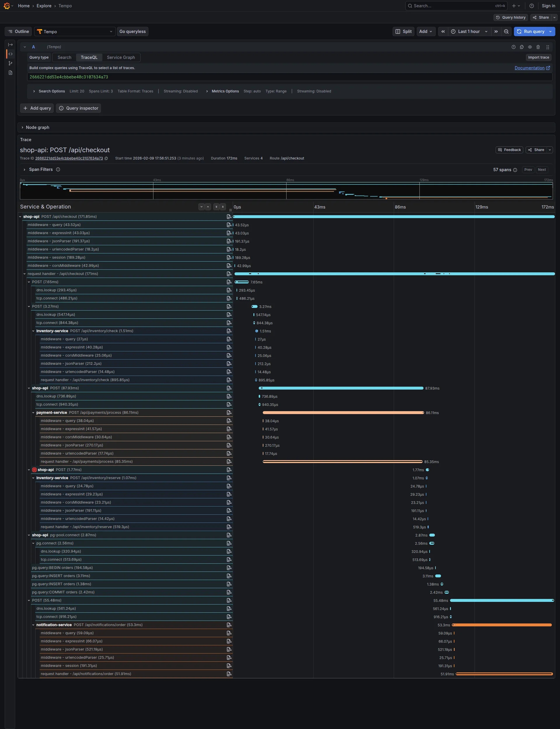This screenshot has height=729, width=560.
Task: Click Explore in the breadcrumb
Action: tap(44, 6)
